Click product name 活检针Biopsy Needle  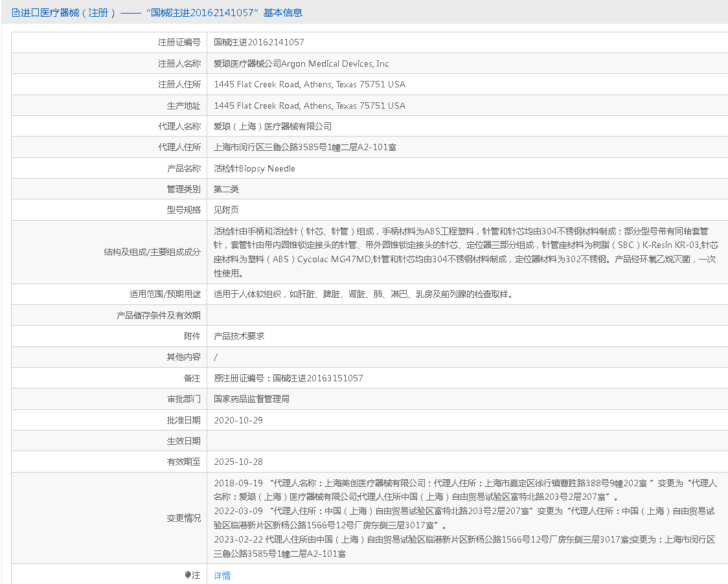255,168
